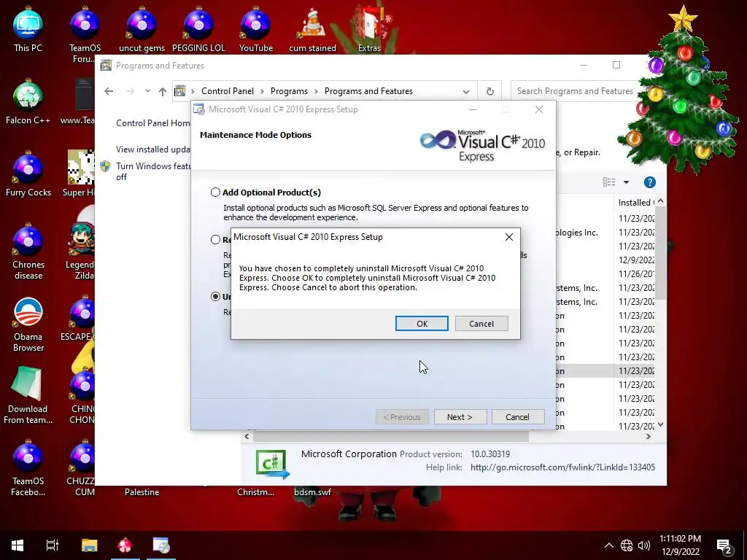Open the uncut gems desktop icon

(x=142, y=30)
